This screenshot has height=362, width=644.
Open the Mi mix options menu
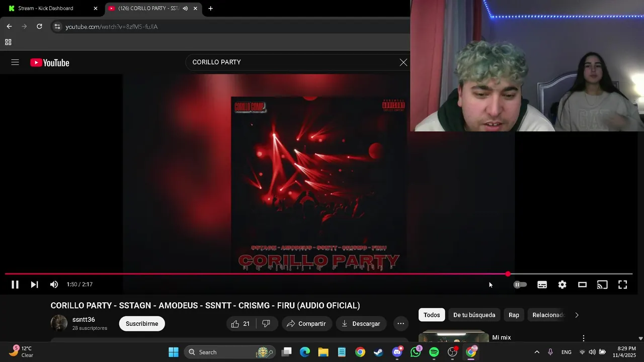[x=584, y=338]
